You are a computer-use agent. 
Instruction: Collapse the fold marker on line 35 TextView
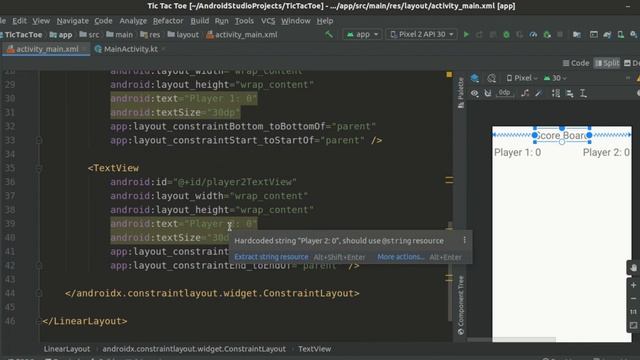39,168
